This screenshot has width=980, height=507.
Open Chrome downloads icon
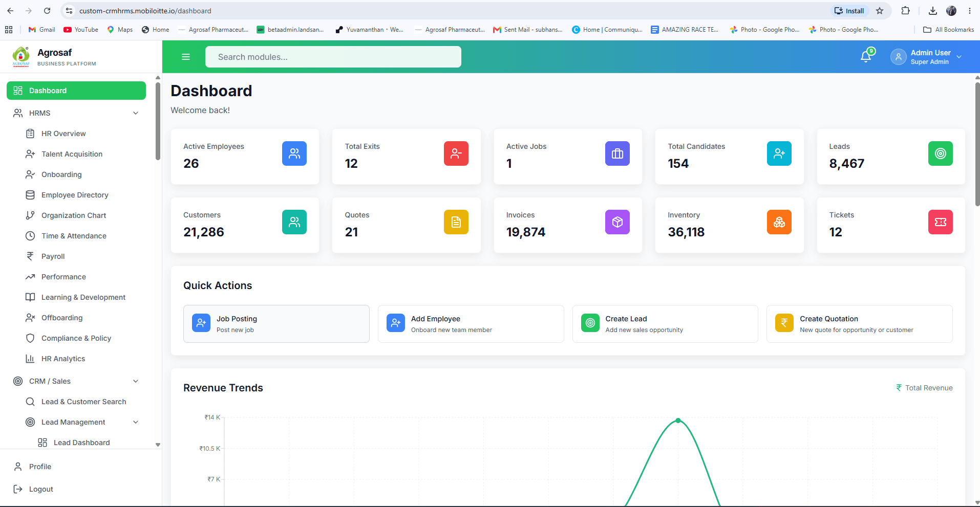pyautogui.click(x=933, y=11)
